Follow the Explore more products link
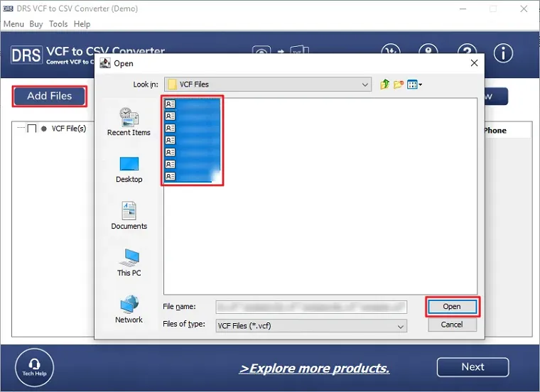Image resolution: width=540 pixels, height=392 pixels. point(315,369)
